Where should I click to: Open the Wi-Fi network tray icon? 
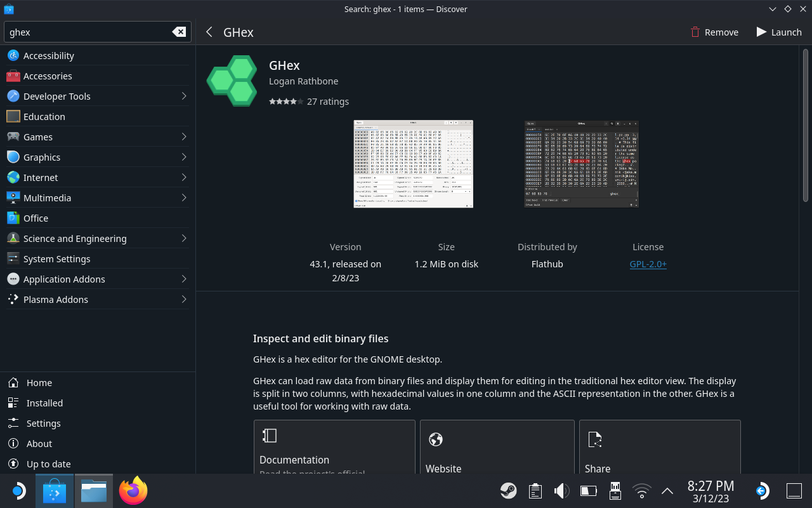coord(641,491)
